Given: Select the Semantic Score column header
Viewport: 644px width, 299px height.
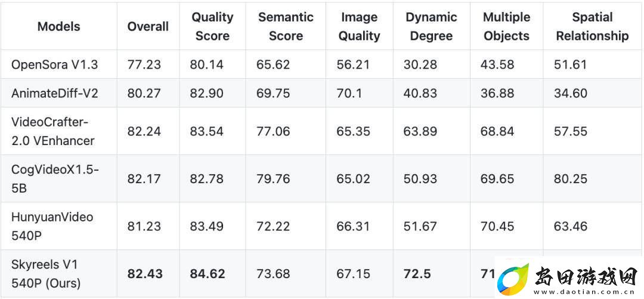Looking at the screenshot, I should click(x=286, y=26).
